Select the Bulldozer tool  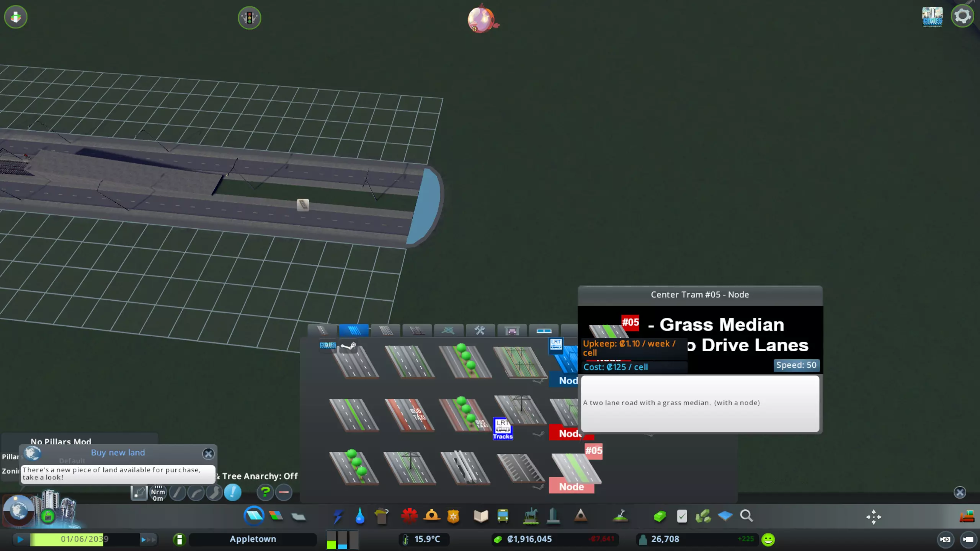[x=967, y=516]
